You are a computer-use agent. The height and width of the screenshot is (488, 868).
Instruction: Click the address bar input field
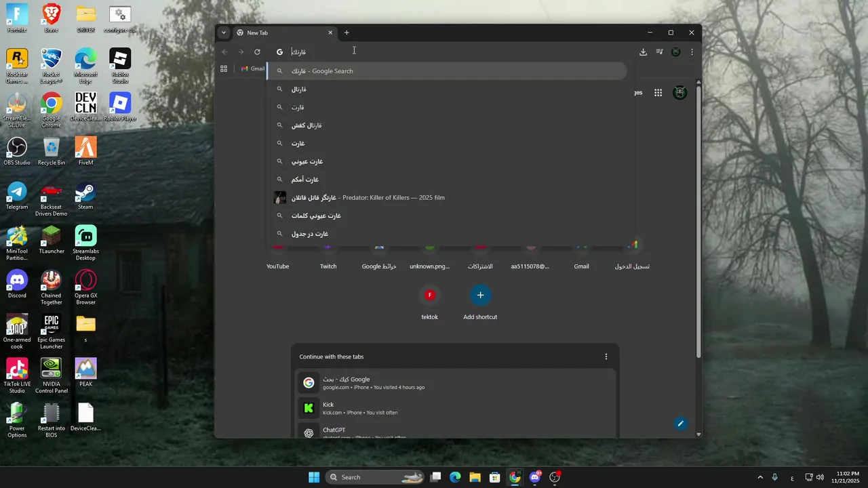pyautogui.click(x=451, y=52)
